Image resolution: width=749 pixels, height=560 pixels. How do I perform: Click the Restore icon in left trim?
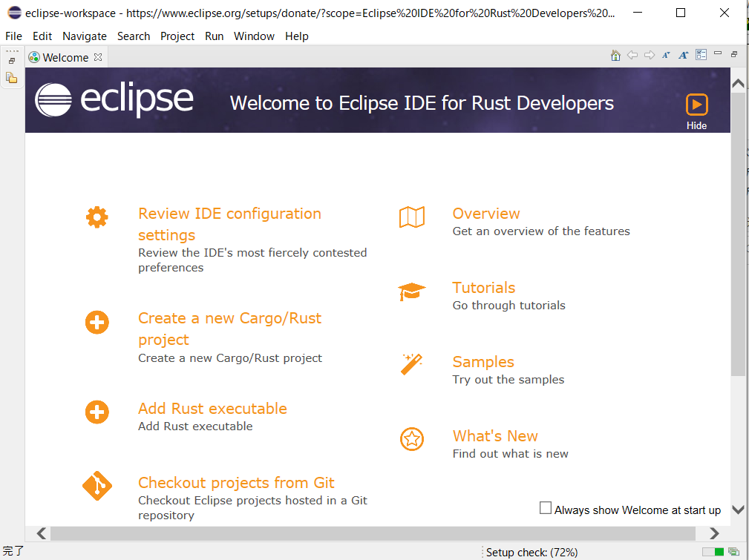pos(12,61)
